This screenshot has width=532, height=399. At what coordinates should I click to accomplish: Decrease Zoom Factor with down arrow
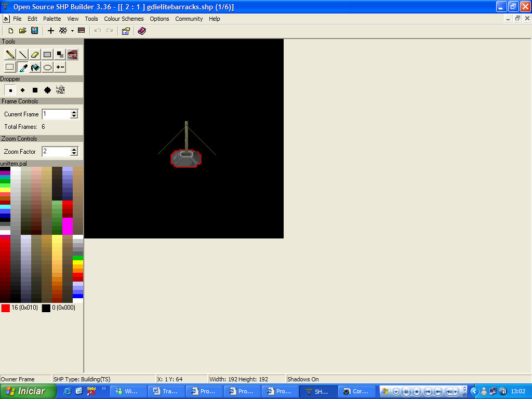[x=74, y=154]
